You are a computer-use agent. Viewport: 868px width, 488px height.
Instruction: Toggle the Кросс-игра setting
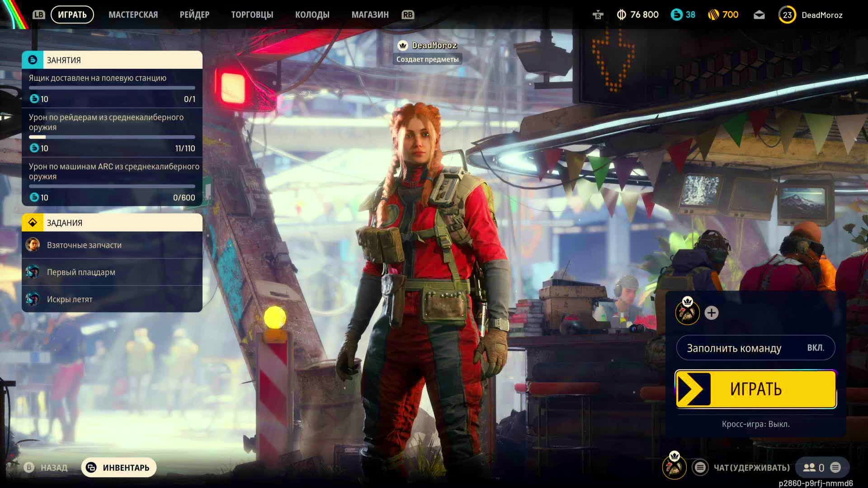(x=755, y=424)
